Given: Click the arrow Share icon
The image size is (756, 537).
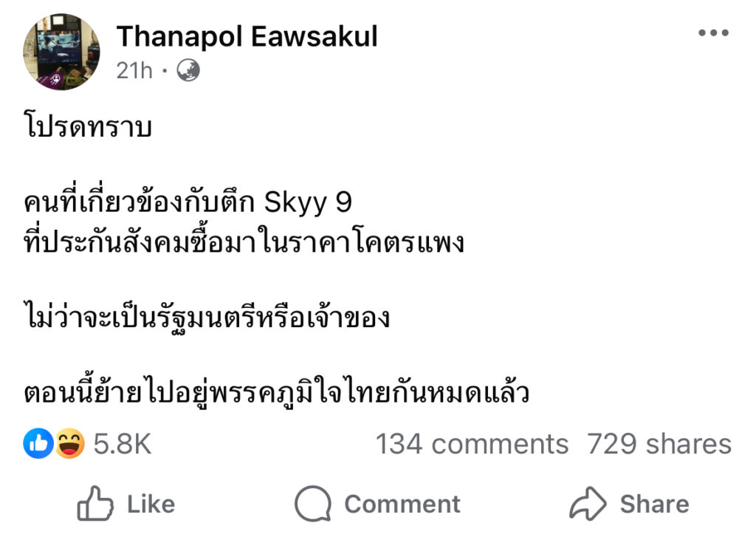Looking at the screenshot, I should coord(588,504).
